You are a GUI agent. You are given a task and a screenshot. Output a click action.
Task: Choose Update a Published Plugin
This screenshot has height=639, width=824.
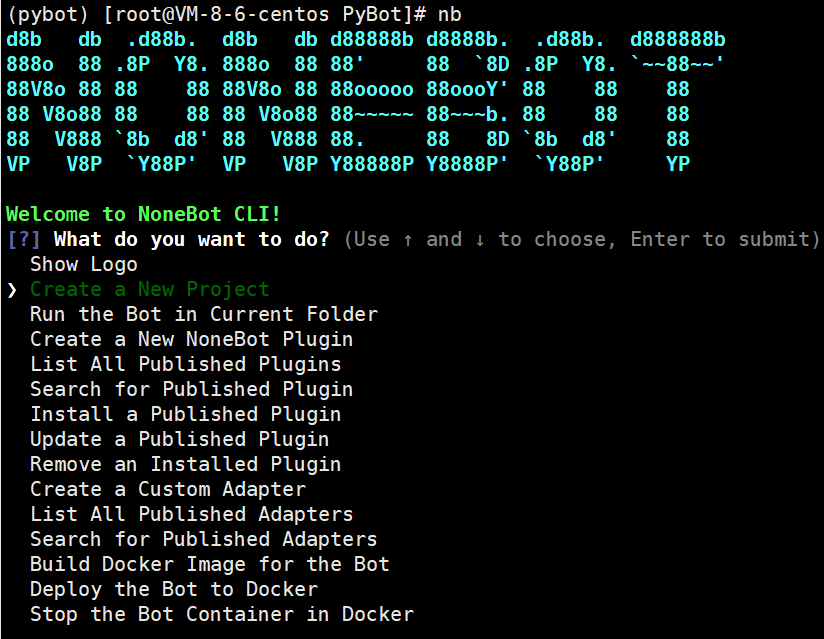[x=180, y=439]
